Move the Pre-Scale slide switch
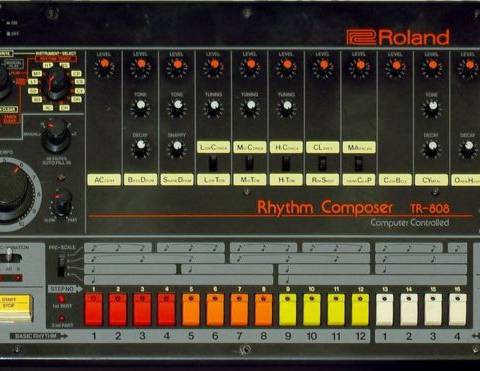Image resolution: width=480 pixels, height=371 pixels. click(61, 265)
